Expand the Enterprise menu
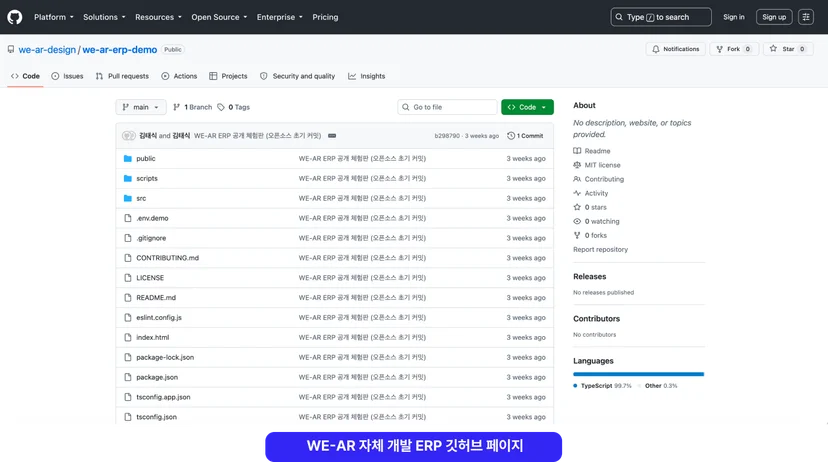Screen dimensions: 828x462 tap(279, 17)
